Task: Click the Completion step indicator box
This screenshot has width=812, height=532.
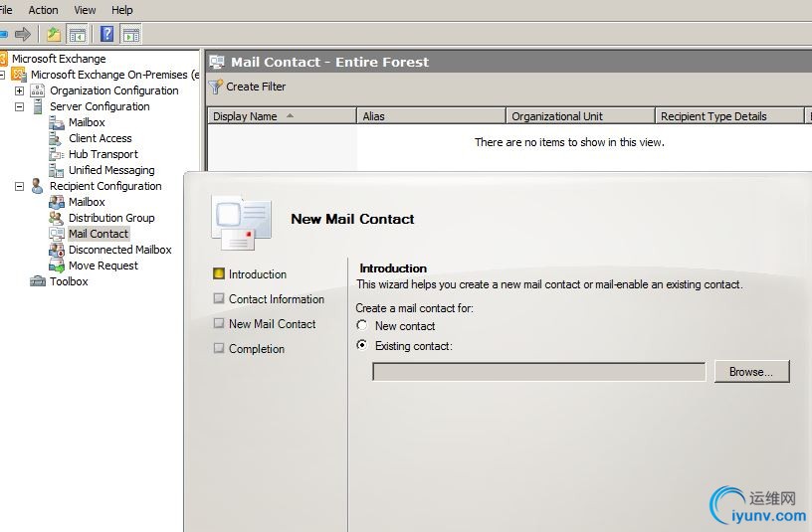Action: click(219, 348)
